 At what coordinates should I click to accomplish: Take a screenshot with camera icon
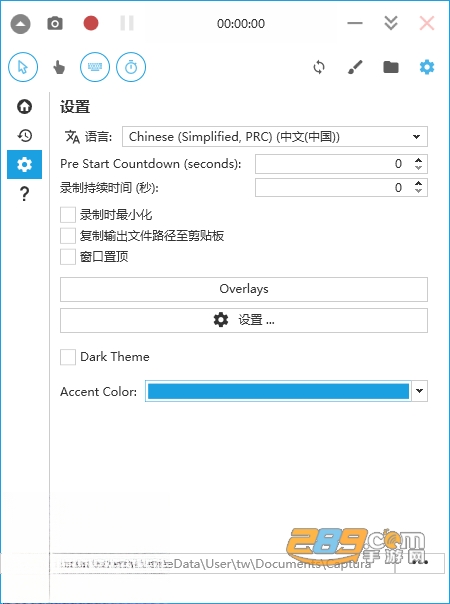(55, 23)
